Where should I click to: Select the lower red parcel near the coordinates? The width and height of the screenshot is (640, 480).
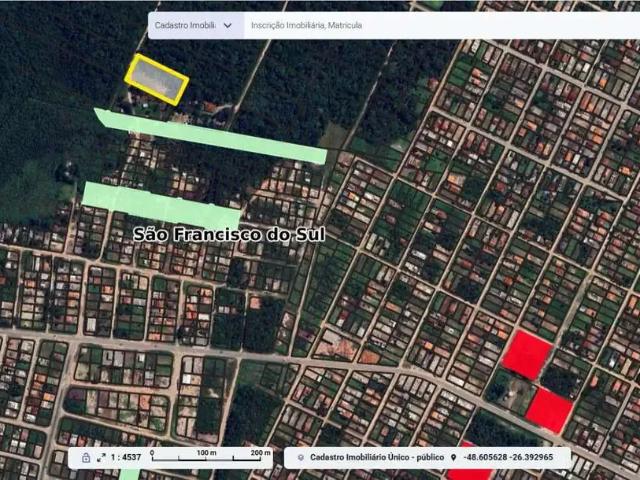pyautogui.click(x=548, y=409)
